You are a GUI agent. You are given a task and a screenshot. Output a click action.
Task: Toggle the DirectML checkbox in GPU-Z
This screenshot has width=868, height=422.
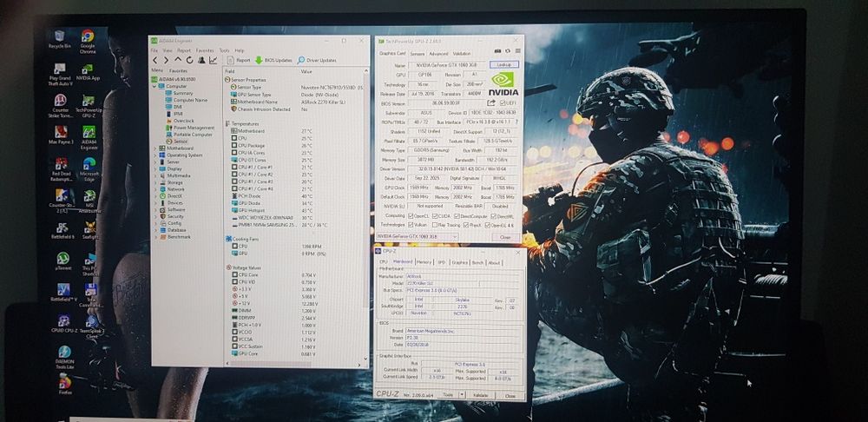[x=493, y=216]
